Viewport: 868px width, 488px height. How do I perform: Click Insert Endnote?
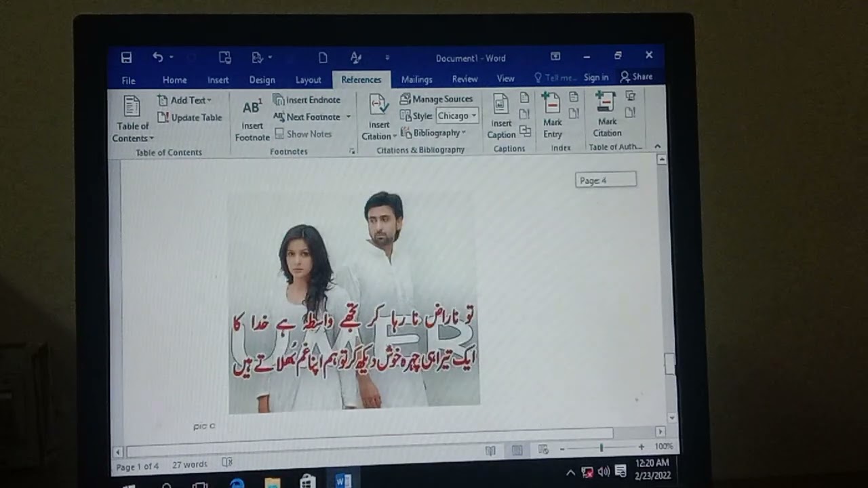(x=307, y=100)
